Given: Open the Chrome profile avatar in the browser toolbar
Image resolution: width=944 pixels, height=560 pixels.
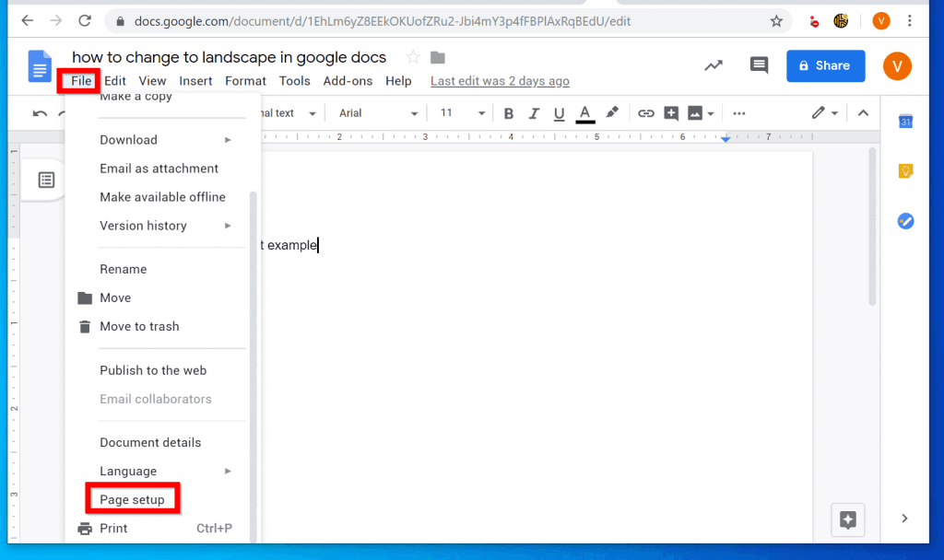Looking at the screenshot, I should pyautogui.click(x=881, y=21).
